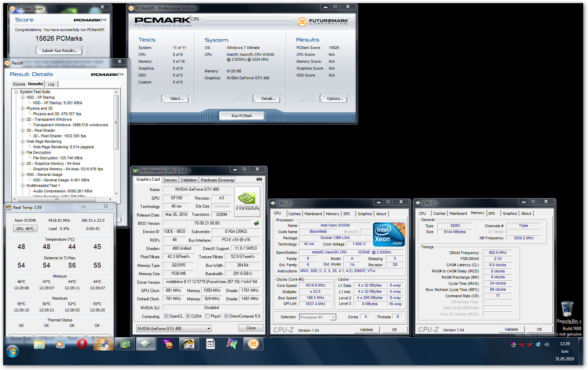Image resolution: width=588 pixels, height=370 pixels.
Task: Switch to Real Temp via its taskbar icon
Action: (x=189, y=344)
